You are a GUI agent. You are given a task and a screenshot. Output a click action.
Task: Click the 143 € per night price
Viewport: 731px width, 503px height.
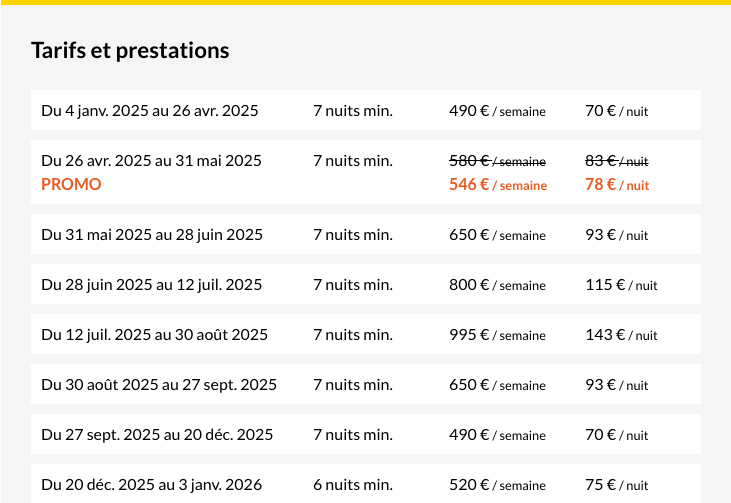point(621,334)
